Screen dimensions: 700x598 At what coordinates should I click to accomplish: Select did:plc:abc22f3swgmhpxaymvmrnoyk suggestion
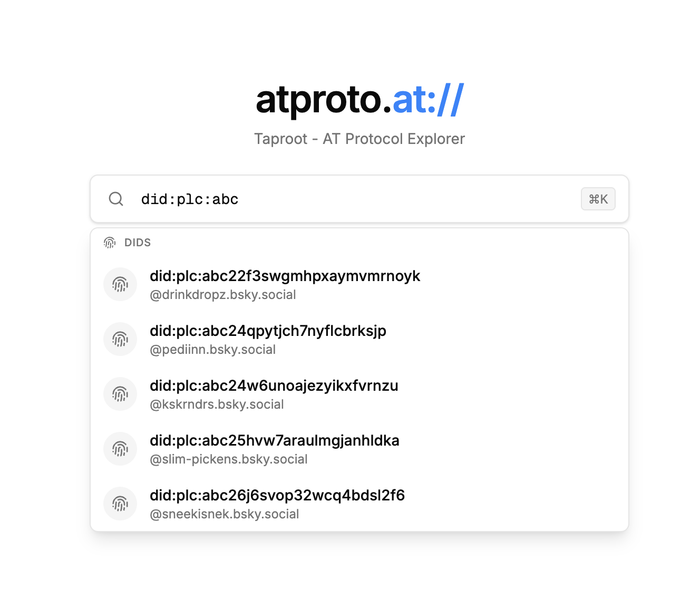coord(285,276)
